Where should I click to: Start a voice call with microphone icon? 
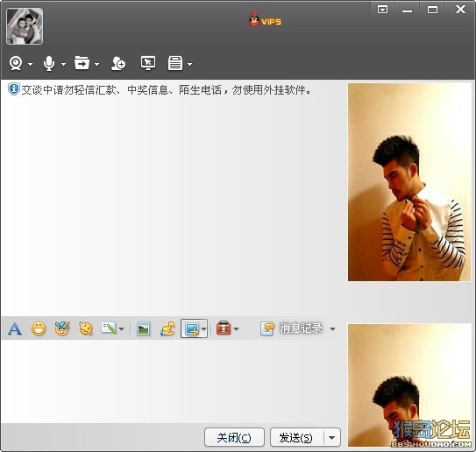(x=49, y=64)
